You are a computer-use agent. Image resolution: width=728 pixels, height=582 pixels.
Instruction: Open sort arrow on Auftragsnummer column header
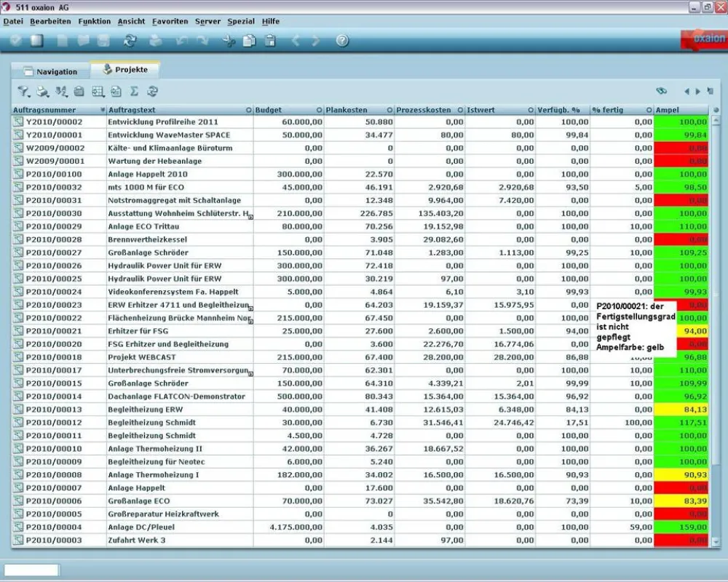pyautogui.click(x=103, y=110)
